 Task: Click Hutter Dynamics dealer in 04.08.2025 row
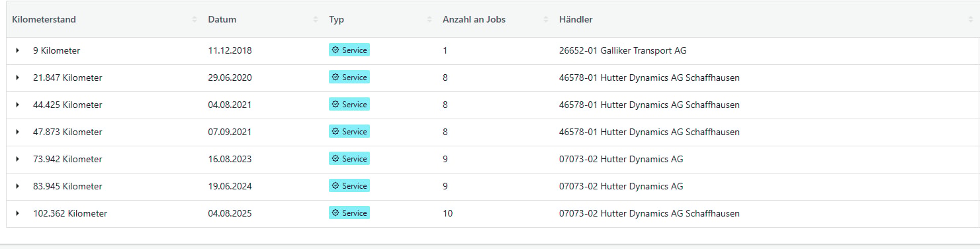click(649, 213)
